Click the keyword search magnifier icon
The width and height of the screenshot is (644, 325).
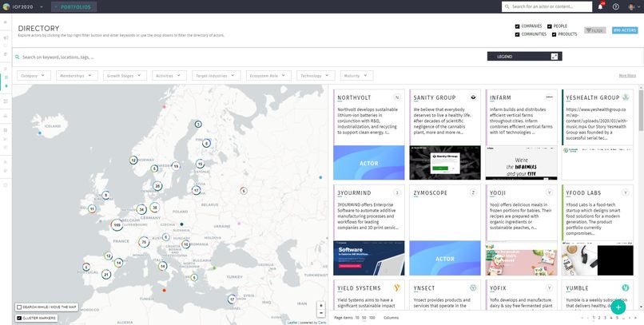tap(18, 57)
